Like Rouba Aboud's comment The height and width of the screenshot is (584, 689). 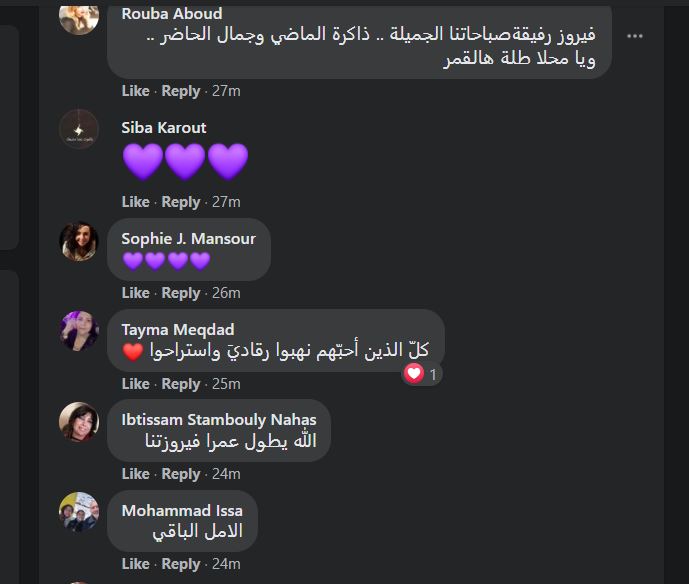point(135,91)
